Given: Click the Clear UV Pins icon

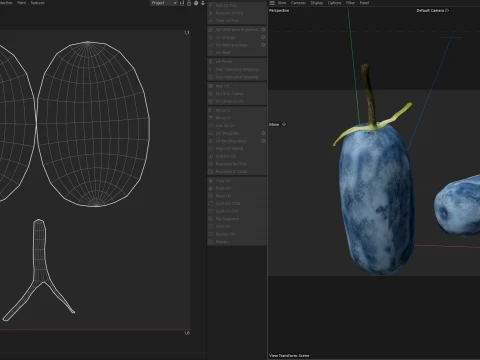Looking at the screenshot, I should pos(210,21).
